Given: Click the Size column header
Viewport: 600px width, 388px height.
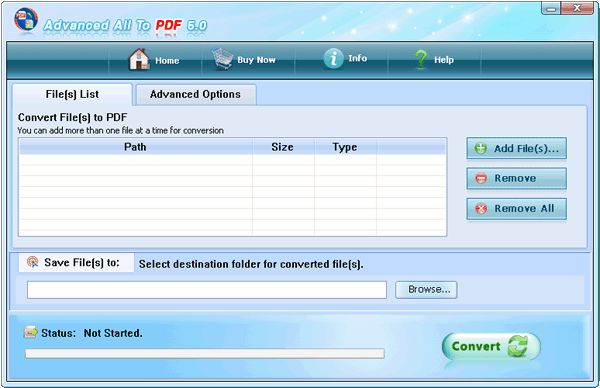Looking at the screenshot, I should coord(283,147).
